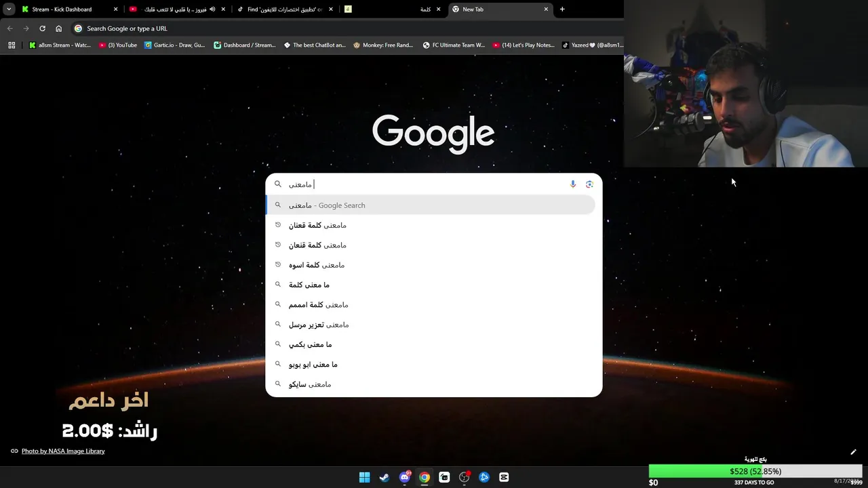Open Monkey: Free Rand... bookmark

click(383, 45)
